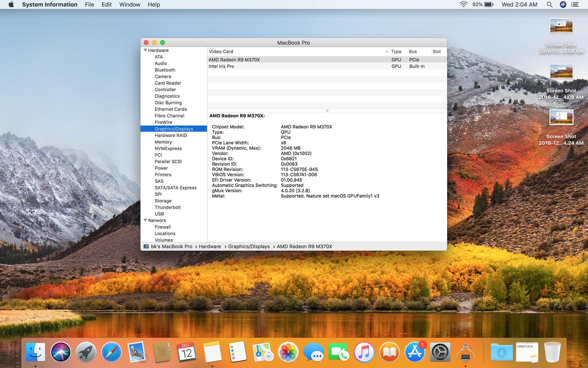Select Storage in sidebar
Screen dimensions: 588x368
(x=163, y=201)
